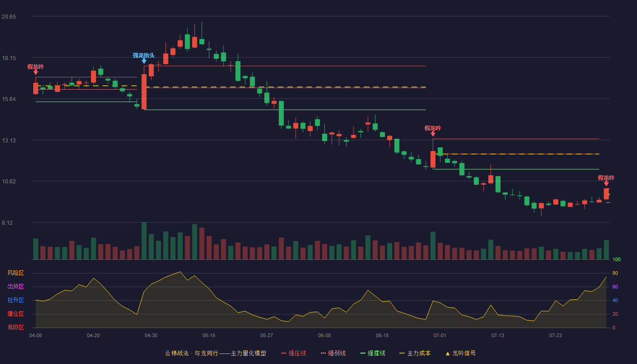This screenshot has width=637, height=364.
Task: Click the 假龙吟 signal arrow above the 04-08 candle
Action: pos(35,72)
